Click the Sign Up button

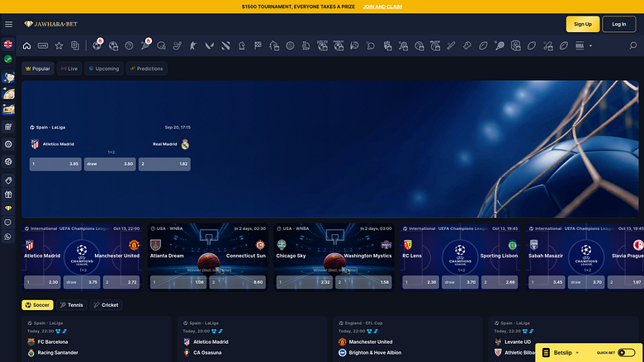pos(582,24)
